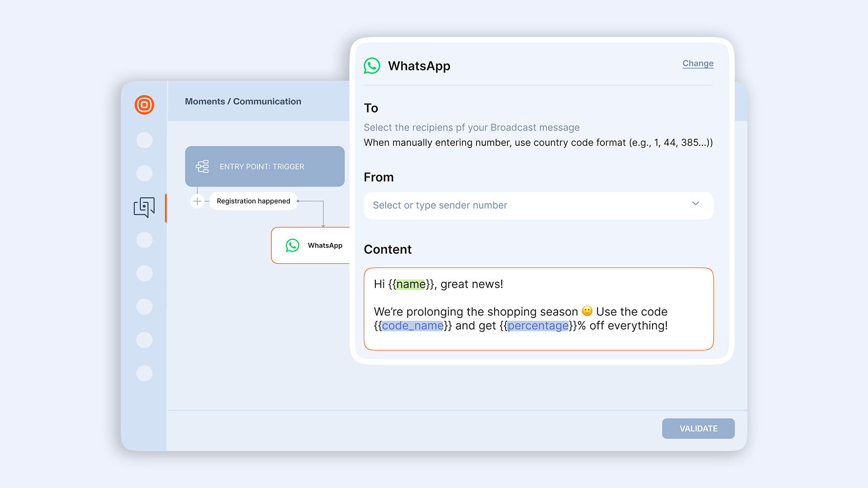This screenshot has height=488, width=868.
Task: Click the WhatsApp icon in the flow node
Action: (x=292, y=245)
